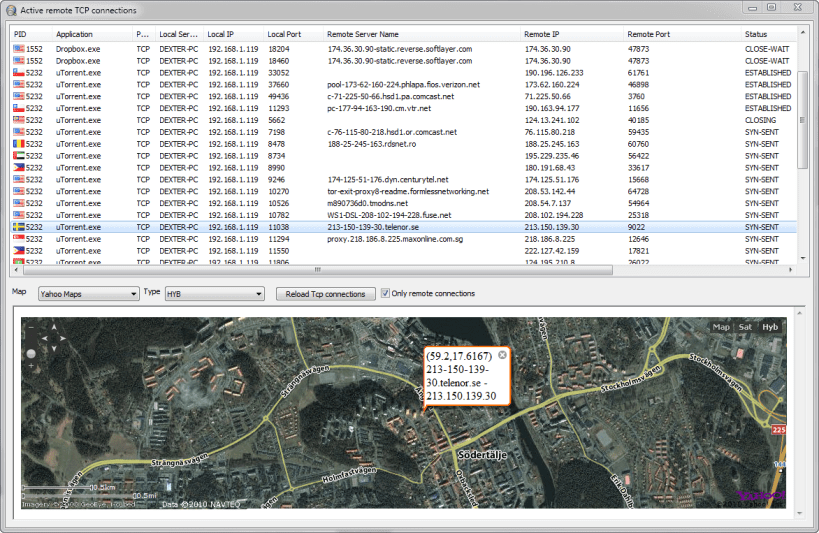Select the tor-exit-proxy8 connection row
The image size is (819, 533).
(x=407, y=191)
